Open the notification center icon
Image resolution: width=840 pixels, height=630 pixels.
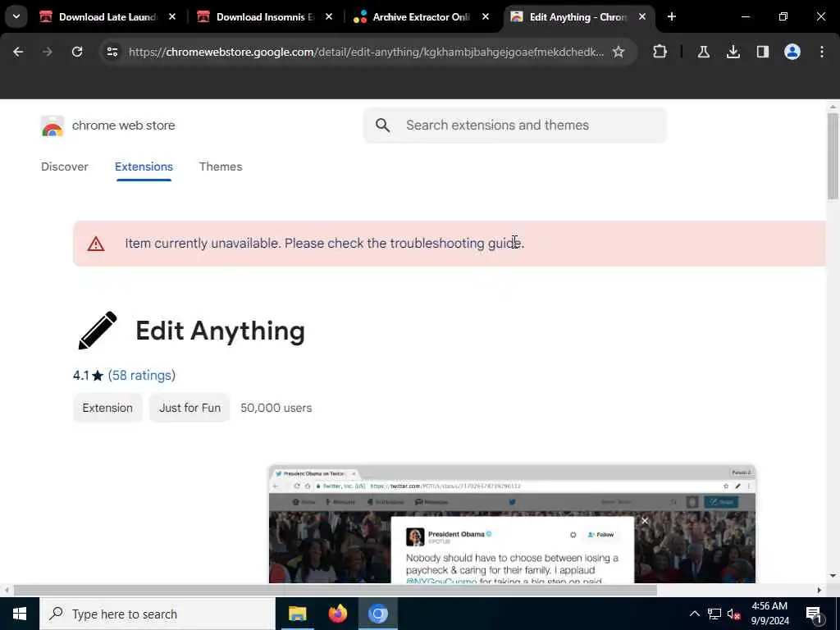tap(815, 614)
